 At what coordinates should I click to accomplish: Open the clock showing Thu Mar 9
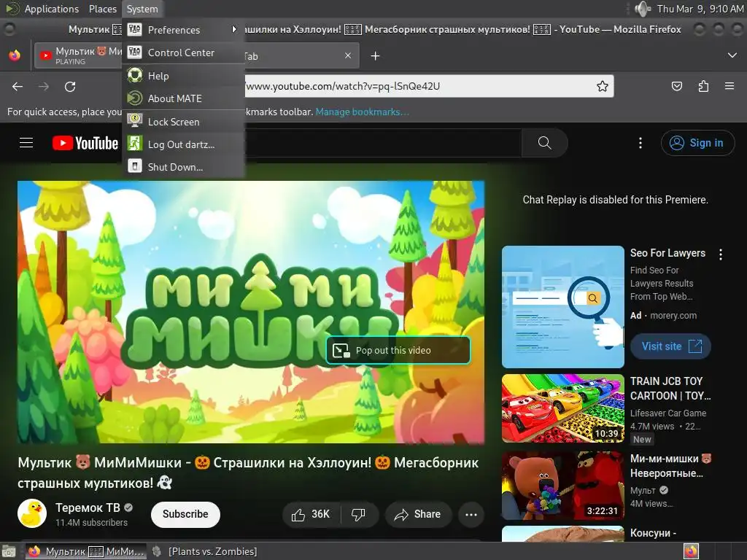pyautogui.click(x=700, y=9)
